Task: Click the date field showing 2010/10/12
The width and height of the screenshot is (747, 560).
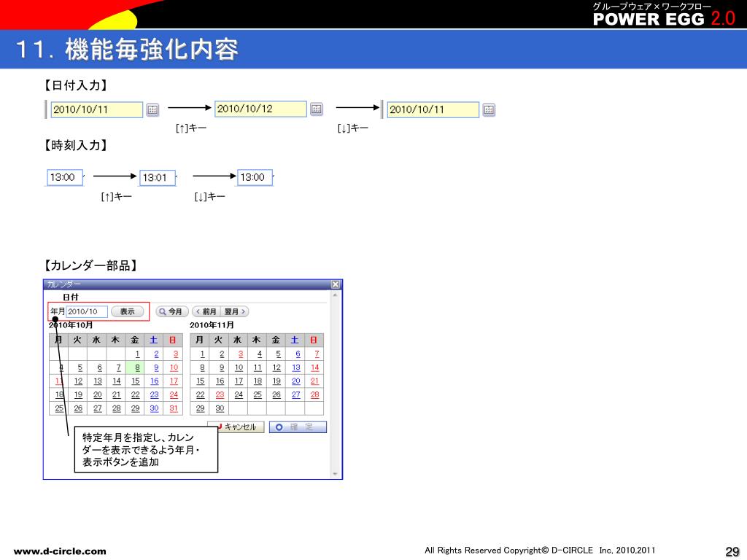Action: (x=260, y=109)
